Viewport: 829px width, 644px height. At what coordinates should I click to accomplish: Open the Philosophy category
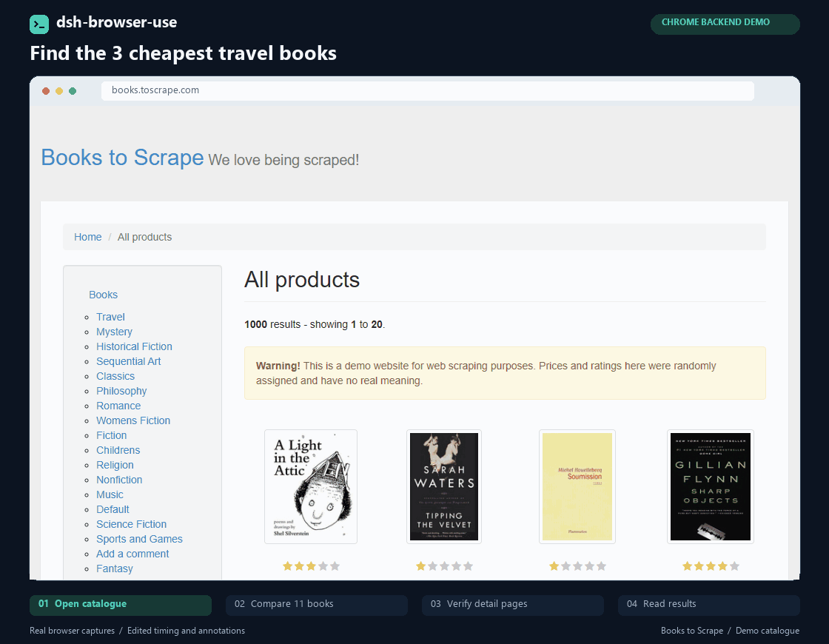(121, 391)
